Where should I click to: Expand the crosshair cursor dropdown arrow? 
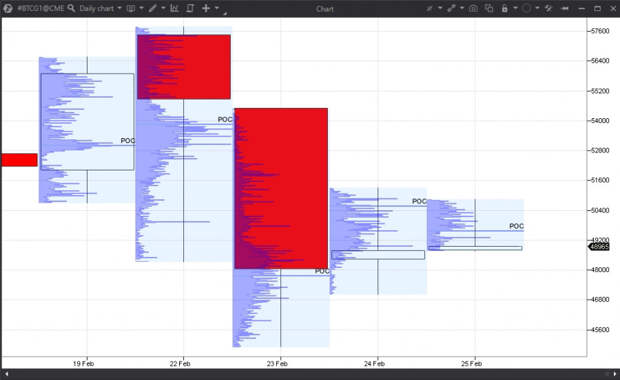click(x=217, y=8)
